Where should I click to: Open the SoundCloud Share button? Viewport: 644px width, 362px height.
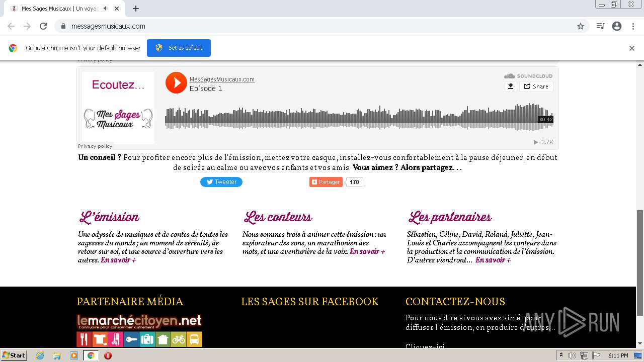pyautogui.click(x=536, y=86)
